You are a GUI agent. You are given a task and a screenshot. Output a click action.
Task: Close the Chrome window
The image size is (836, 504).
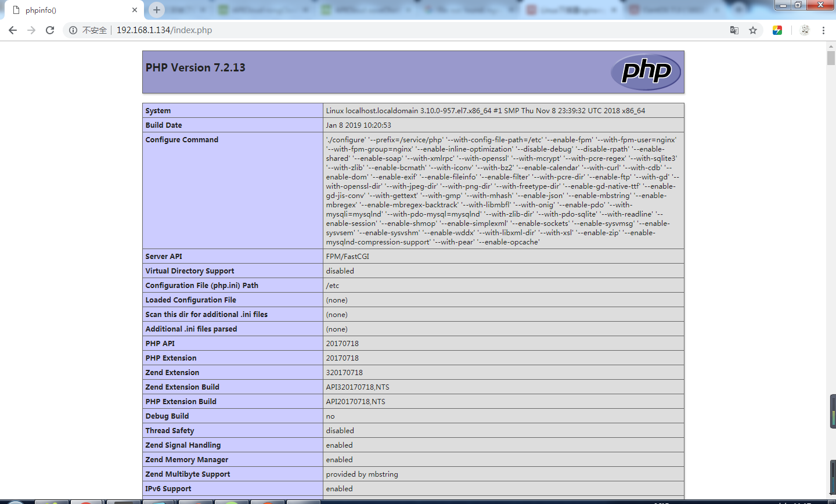coord(821,5)
